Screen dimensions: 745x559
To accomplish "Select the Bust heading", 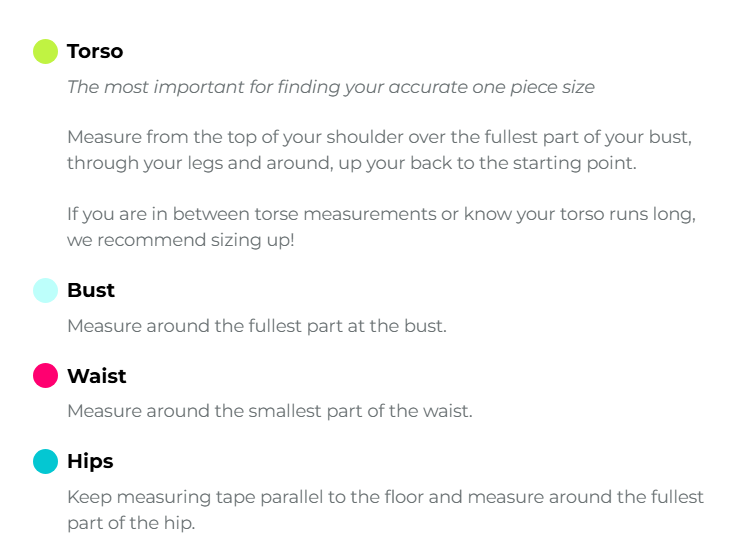I will 91,290.
